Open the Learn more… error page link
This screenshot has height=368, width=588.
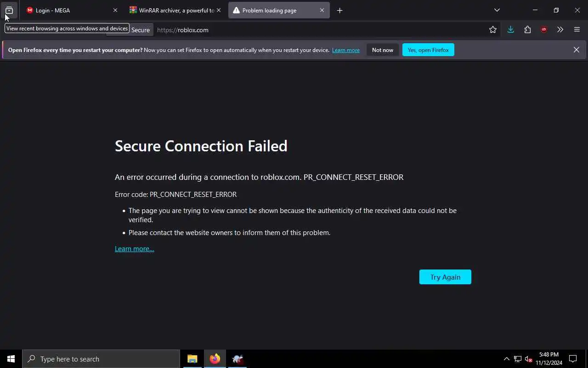tap(135, 249)
